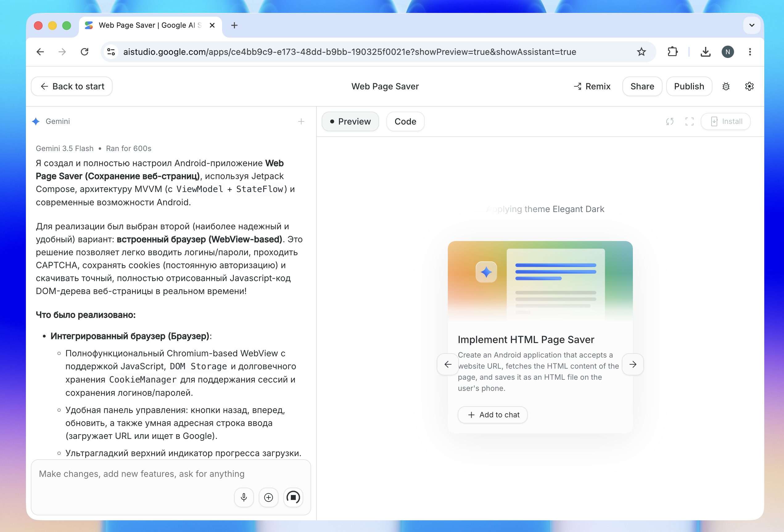Start a new Gemini chat
This screenshot has height=532, width=784.
[301, 121]
